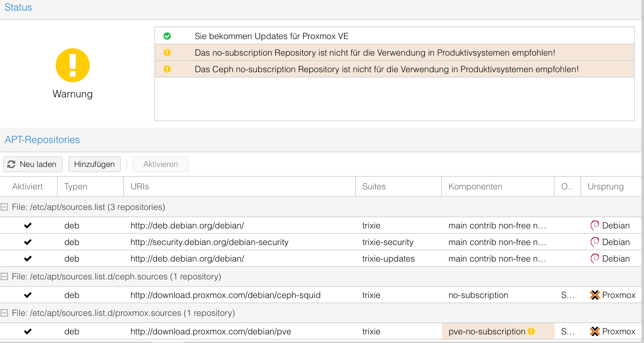Collapse the proxmox.sources file group
The width and height of the screenshot is (644, 343).
click(x=4, y=313)
